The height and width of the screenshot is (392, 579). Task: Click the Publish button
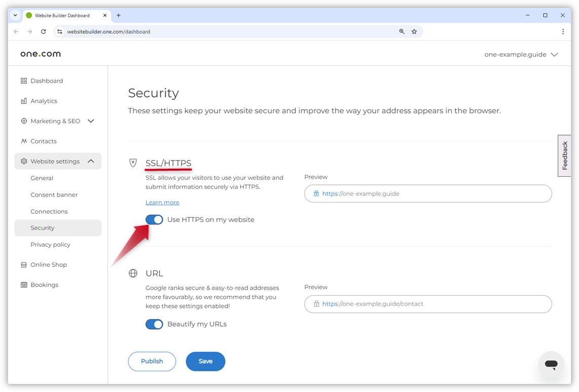point(152,361)
